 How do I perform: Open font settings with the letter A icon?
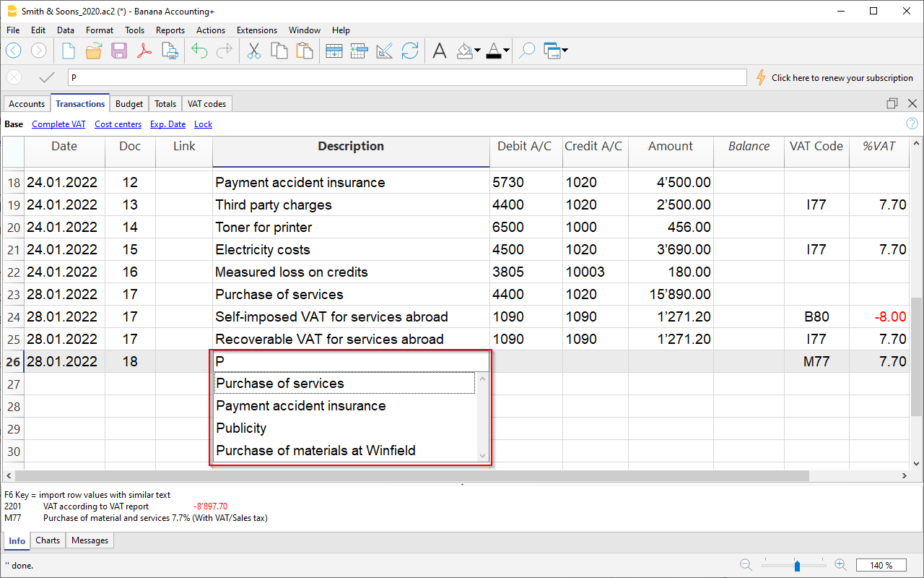coord(440,51)
